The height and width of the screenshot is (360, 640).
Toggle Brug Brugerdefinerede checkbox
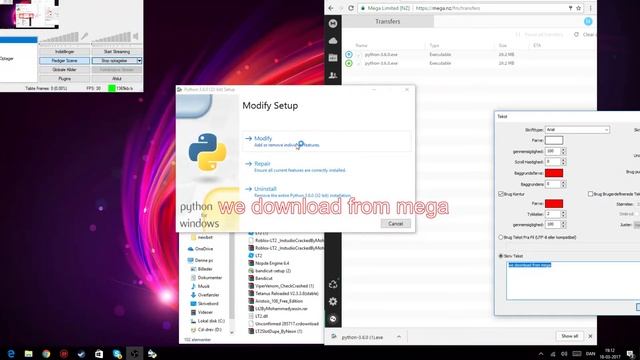pos(590,194)
